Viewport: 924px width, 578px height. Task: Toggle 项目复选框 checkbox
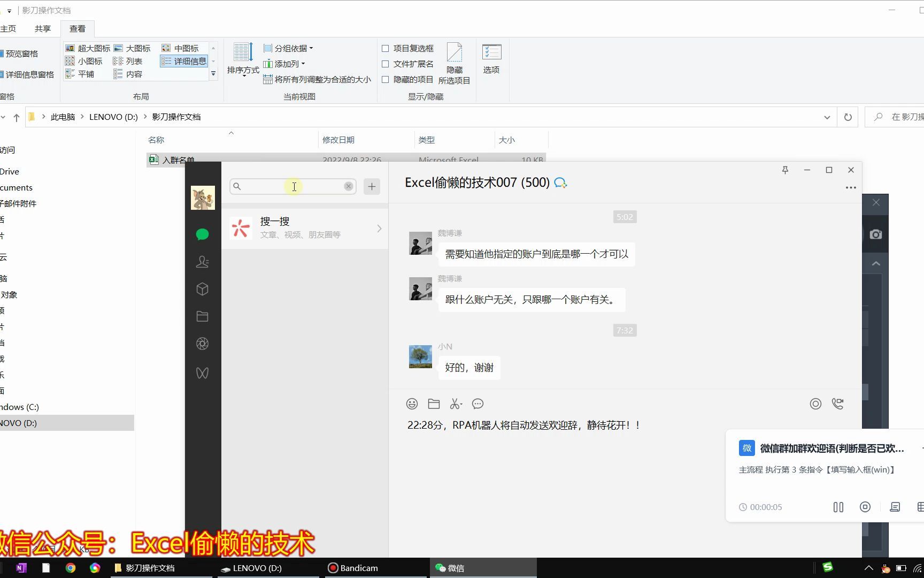tap(385, 48)
